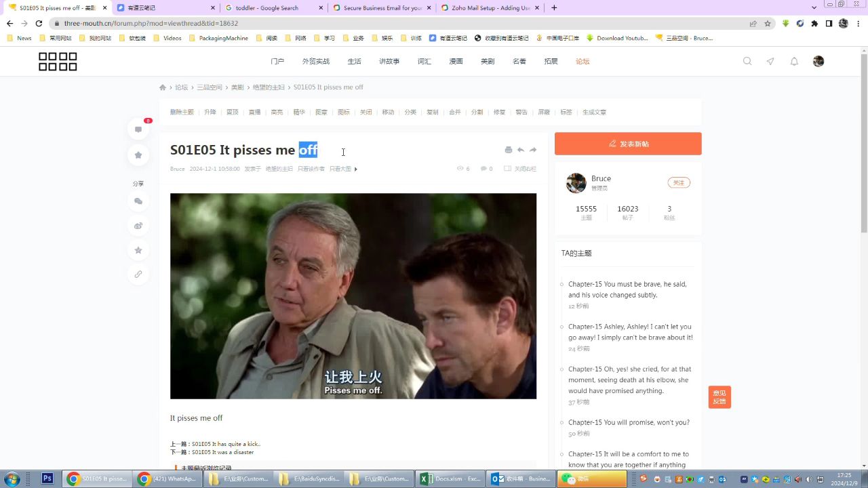This screenshot has height=488, width=868.
Task: Open the 常用网站 bookmarks folder
Action: pyautogui.click(x=55, y=38)
